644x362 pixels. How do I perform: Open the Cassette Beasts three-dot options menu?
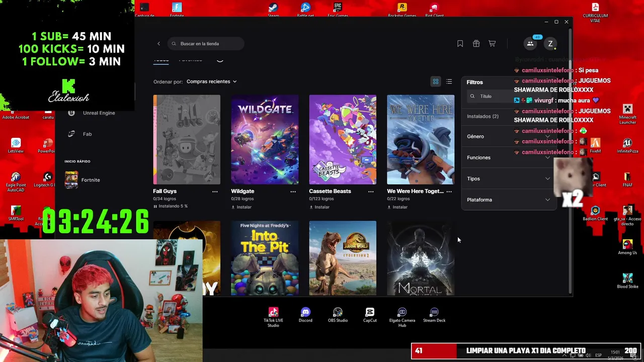pos(371,192)
